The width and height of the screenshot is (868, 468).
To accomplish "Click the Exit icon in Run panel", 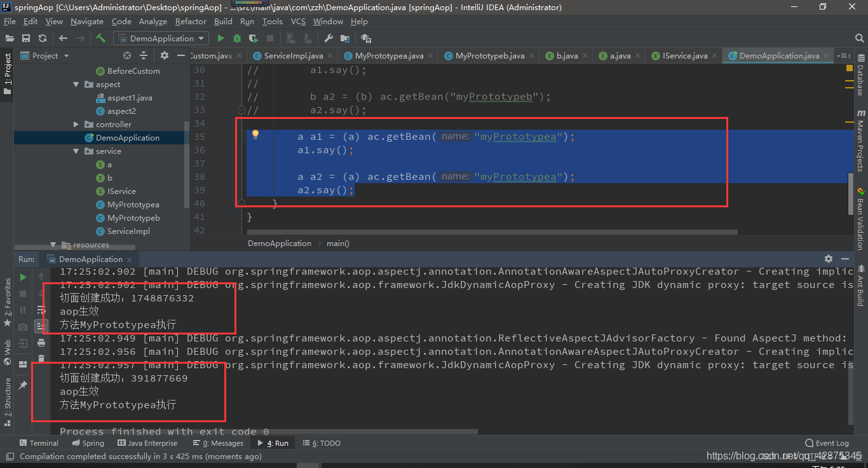I will point(24,343).
